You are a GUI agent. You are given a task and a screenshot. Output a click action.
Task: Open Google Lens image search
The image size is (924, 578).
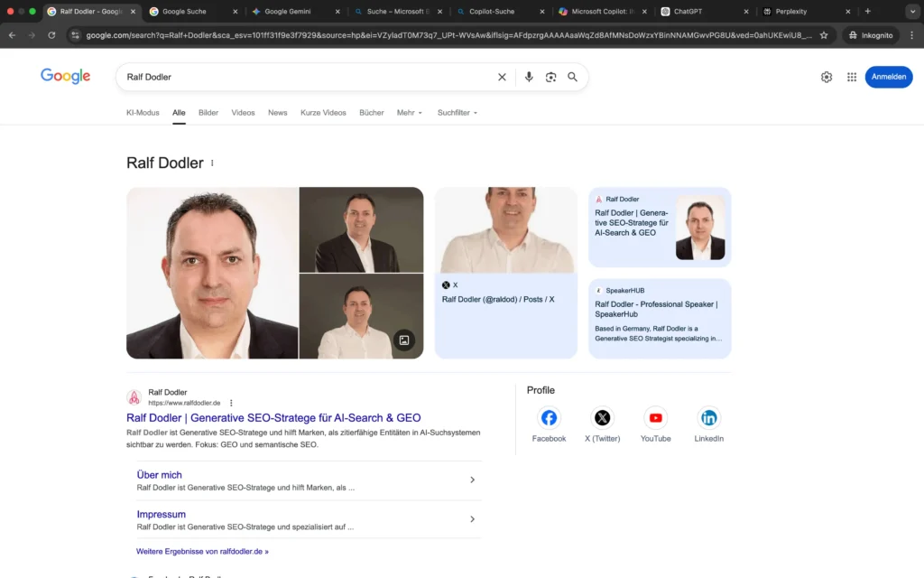coord(551,77)
